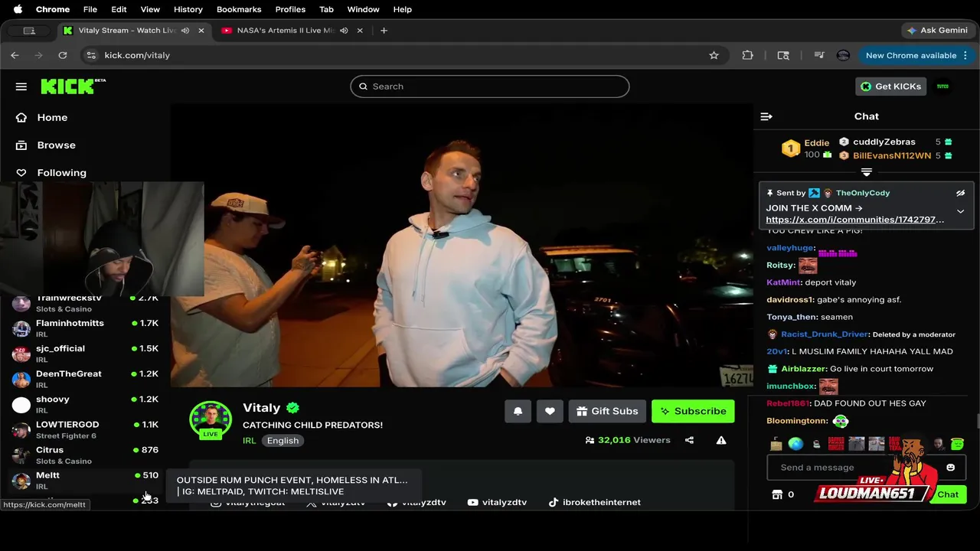980x551 pixels.
Task: Follow Vitaly with the heart button
Action: [x=550, y=411]
